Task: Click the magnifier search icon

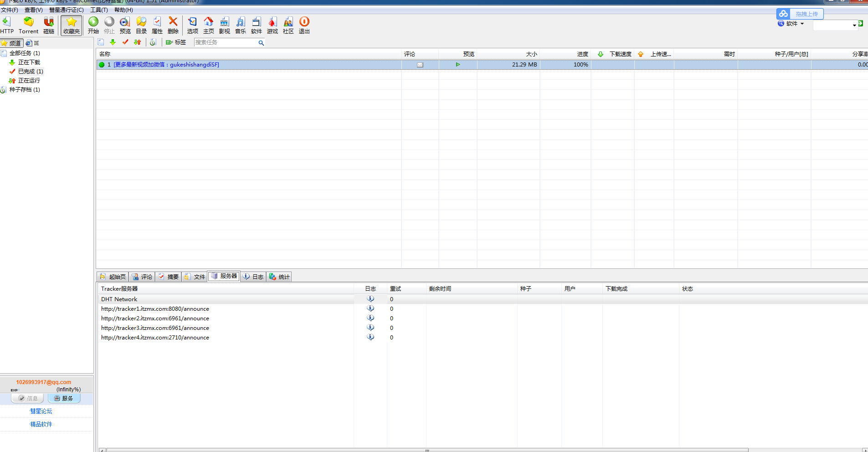Action: [262, 43]
